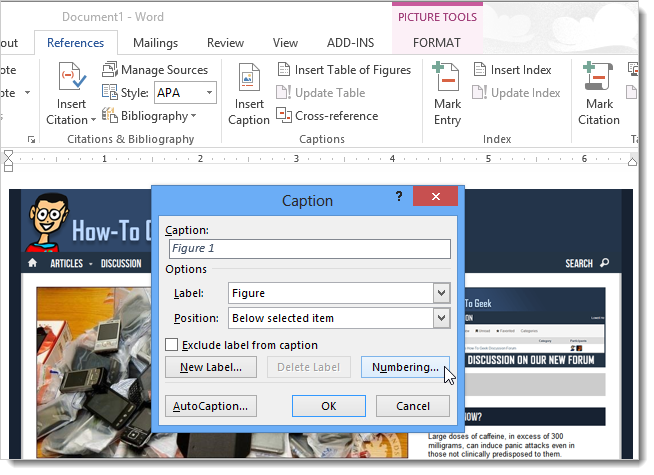Click the Insert Caption icon

point(249,77)
